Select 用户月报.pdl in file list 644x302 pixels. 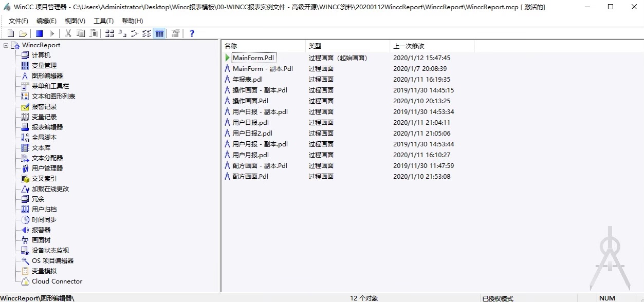point(251,155)
